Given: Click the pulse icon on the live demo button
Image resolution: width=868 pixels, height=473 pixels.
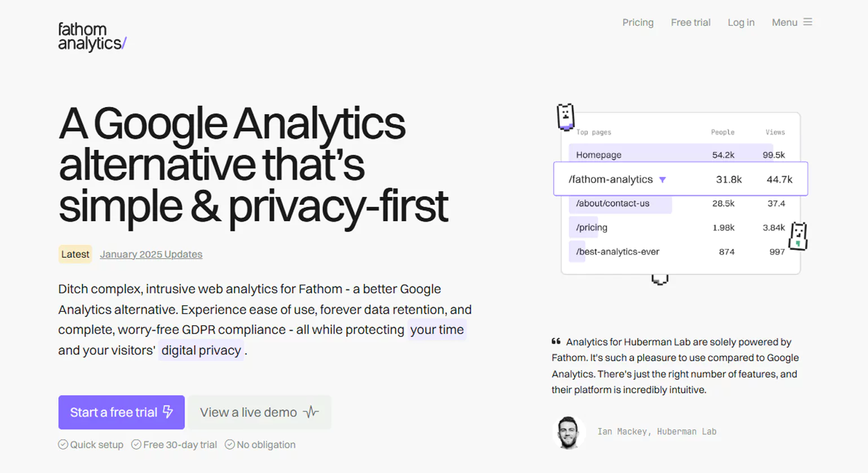Looking at the screenshot, I should [311, 412].
